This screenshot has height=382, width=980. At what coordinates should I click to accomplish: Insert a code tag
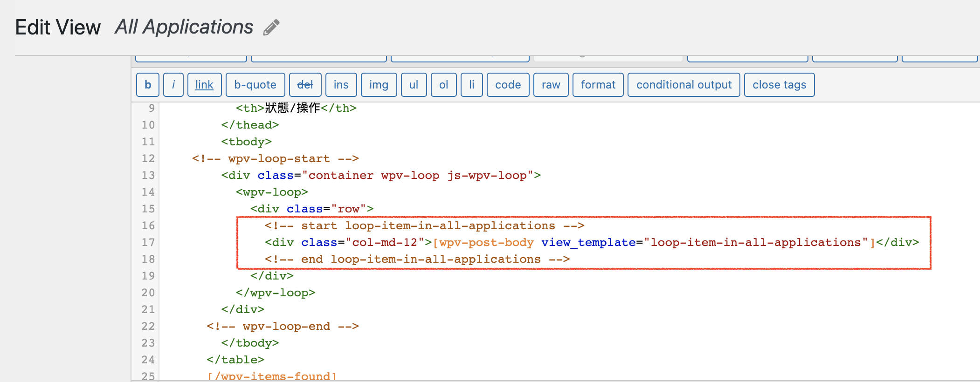(508, 85)
